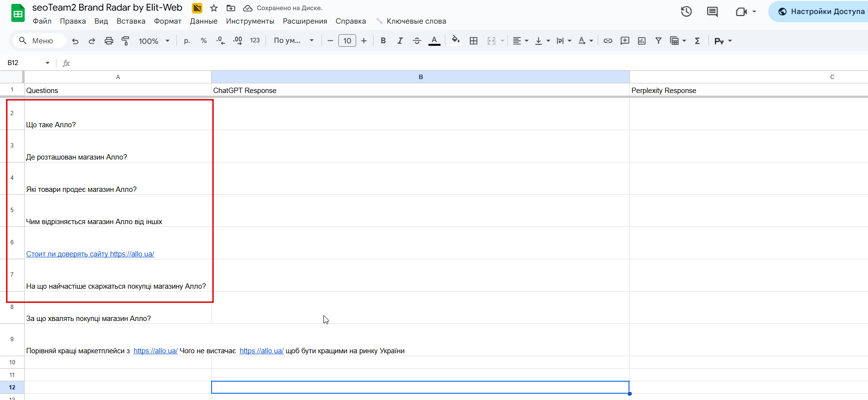Open the Расширения menu
The image size is (868, 400).
[305, 21]
